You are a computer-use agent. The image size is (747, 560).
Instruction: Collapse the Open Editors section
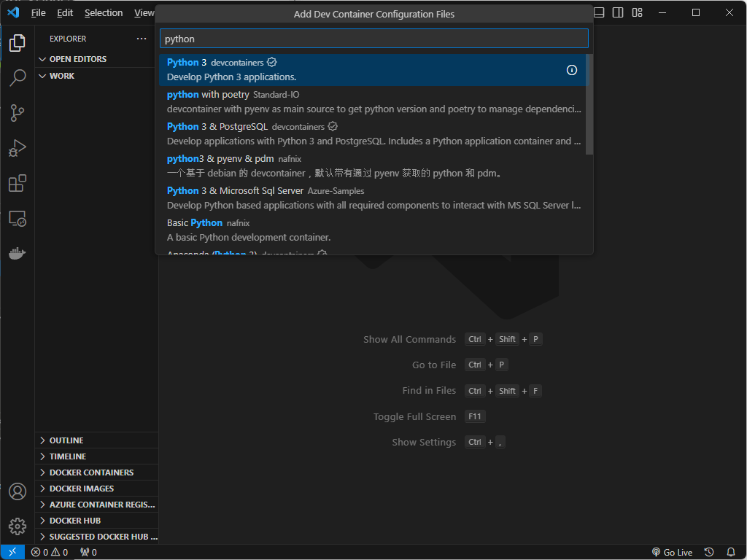coord(97,59)
